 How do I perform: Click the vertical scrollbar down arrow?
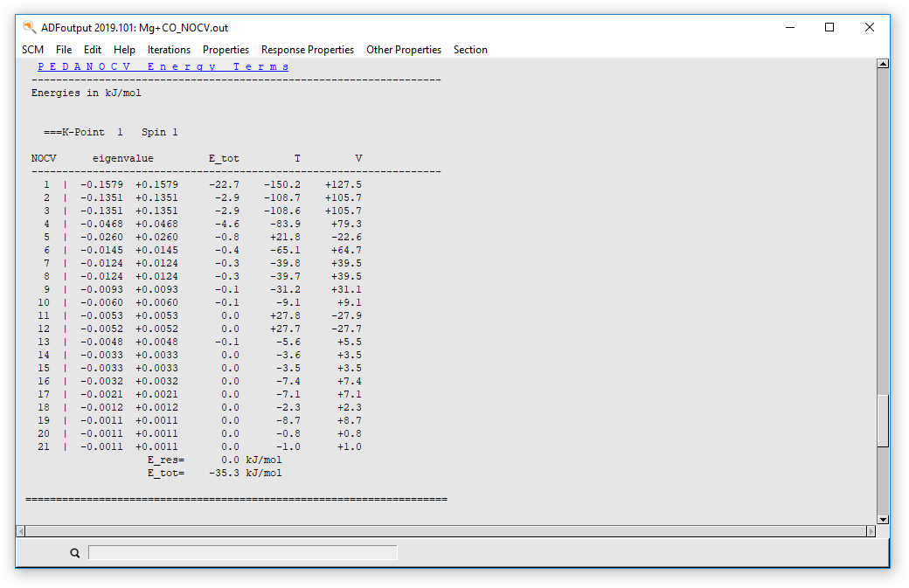coord(884,518)
